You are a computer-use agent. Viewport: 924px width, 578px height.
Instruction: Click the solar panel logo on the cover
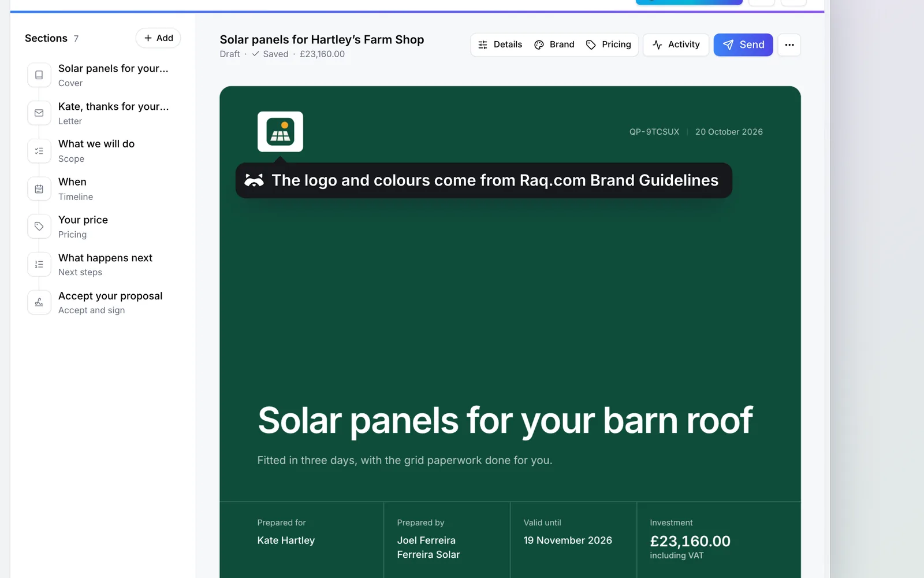tap(280, 132)
